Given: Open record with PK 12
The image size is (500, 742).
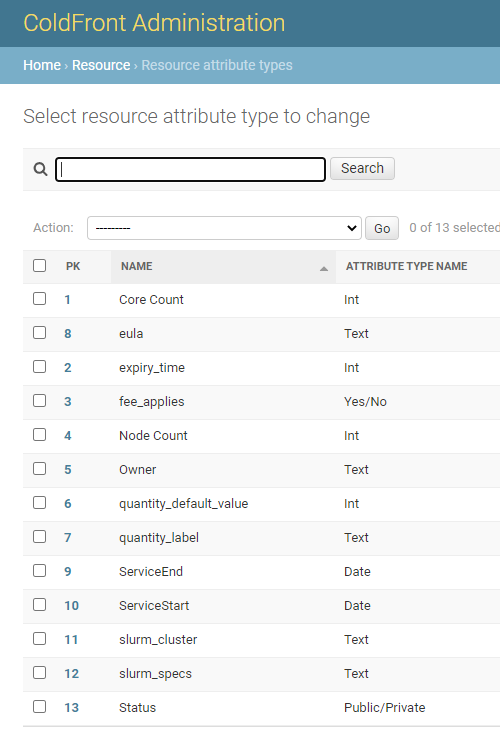Looking at the screenshot, I should point(71,674).
